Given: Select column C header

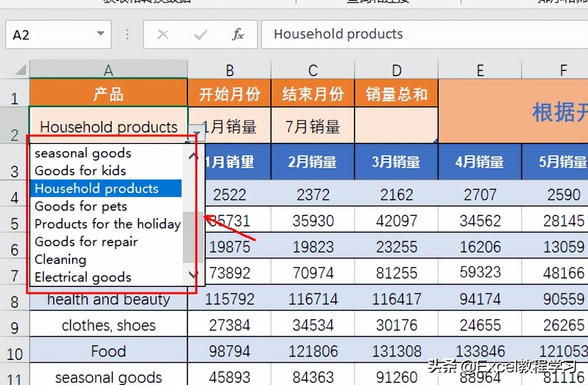Looking at the screenshot, I should tap(313, 70).
